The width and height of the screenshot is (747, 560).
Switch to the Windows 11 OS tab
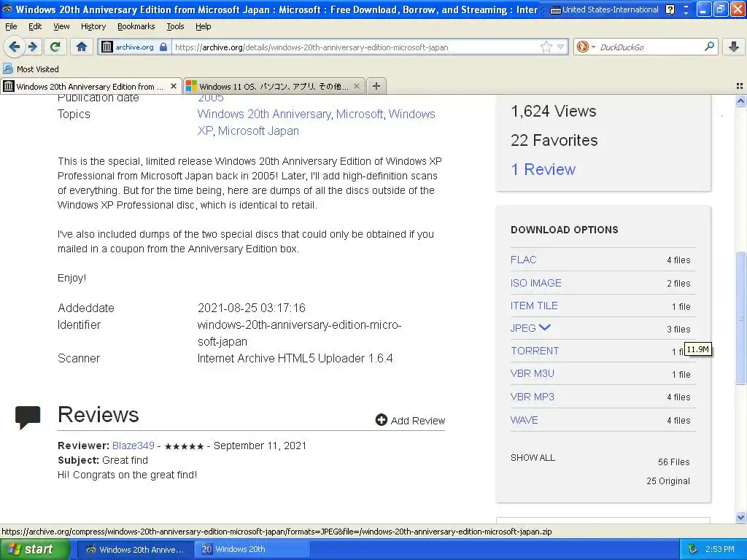[x=274, y=86]
